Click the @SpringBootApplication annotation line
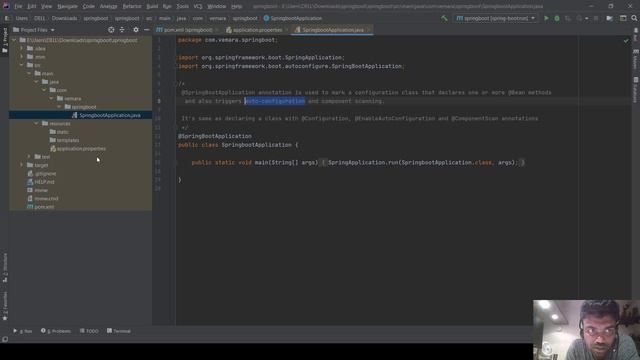 (215, 136)
